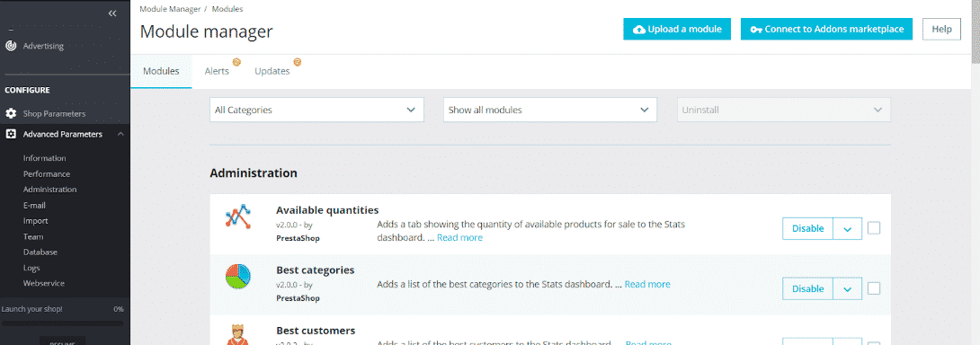Click the Launch your shop progress bar

(63, 323)
